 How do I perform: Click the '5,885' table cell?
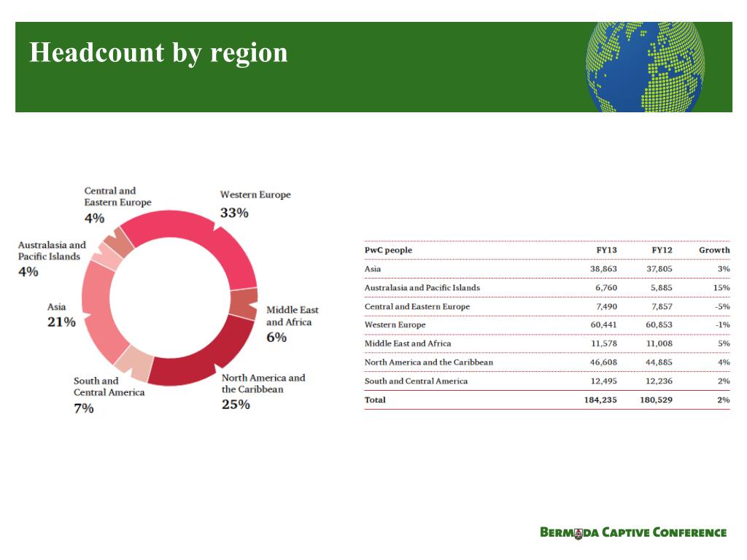[x=662, y=287]
